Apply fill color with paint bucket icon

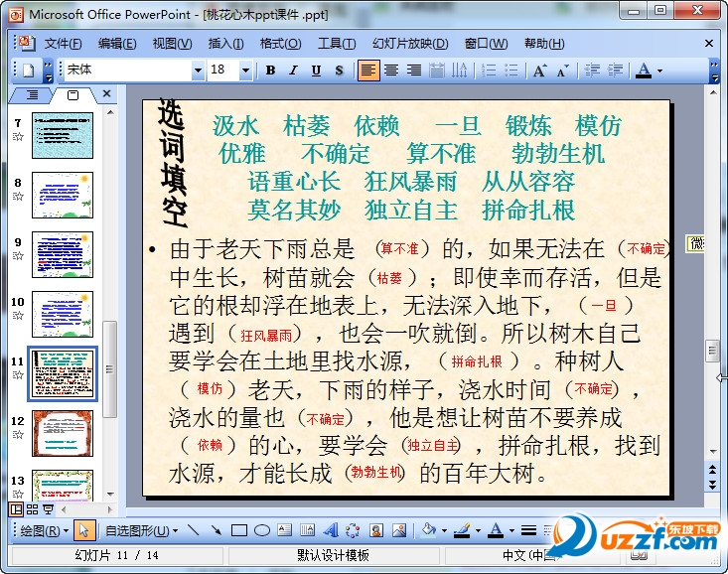pos(428,530)
